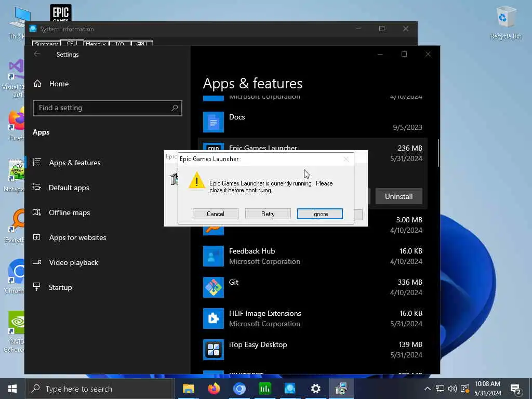
Task: Click the magnifier icon in the Find a setting box
Action: [175, 108]
